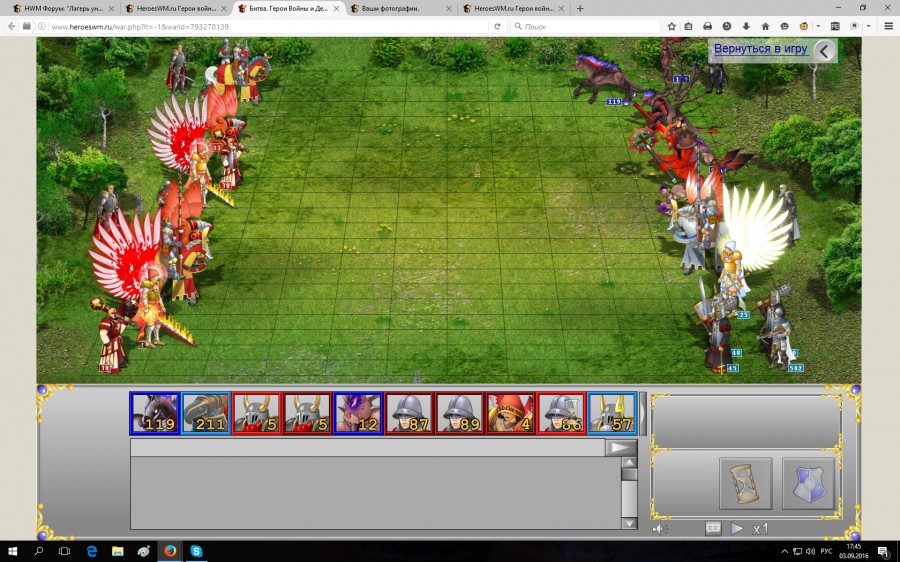Click the chat log scroll-up arrow
The height and width of the screenshot is (562, 900).
[x=629, y=463]
